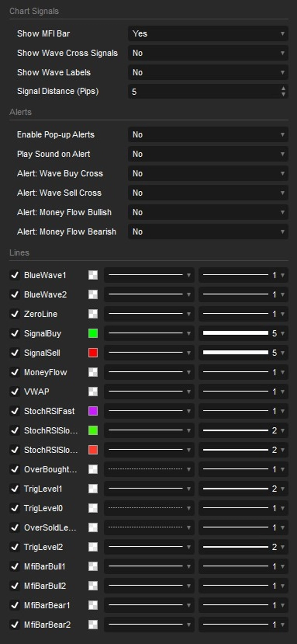Click the SignalBuy green color swatch
This screenshot has height=644, width=297.
click(93, 333)
